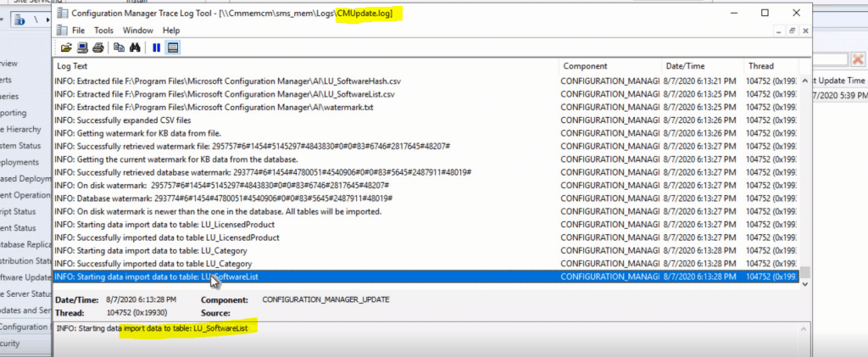Click the 8/7/2020 6:13:28 PM details value
Image resolution: width=868 pixels, height=357 pixels.
[142, 300]
